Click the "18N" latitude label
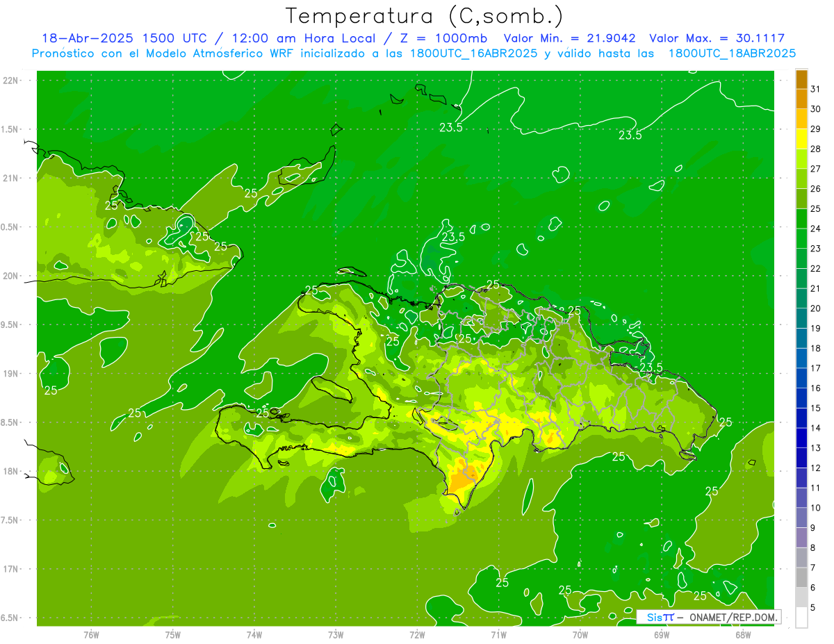 tap(11, 471)
